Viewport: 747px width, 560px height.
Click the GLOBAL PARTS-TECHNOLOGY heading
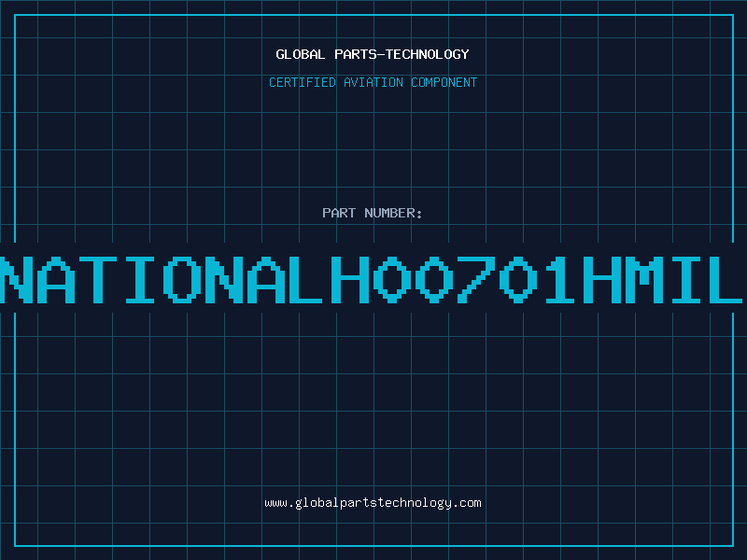coord(373,54)
